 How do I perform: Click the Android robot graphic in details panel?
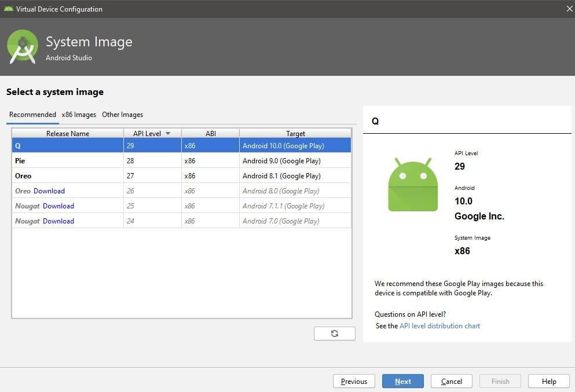click(x=412, y=184)
